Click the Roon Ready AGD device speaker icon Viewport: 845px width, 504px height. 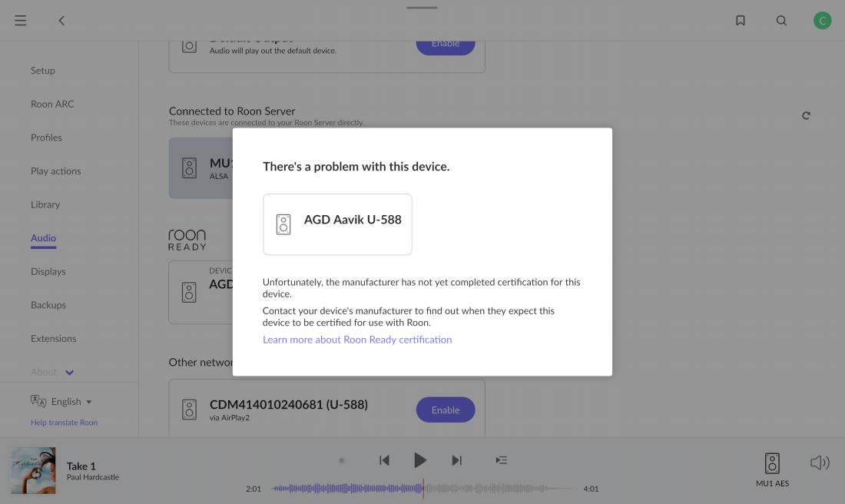point(189,292)
